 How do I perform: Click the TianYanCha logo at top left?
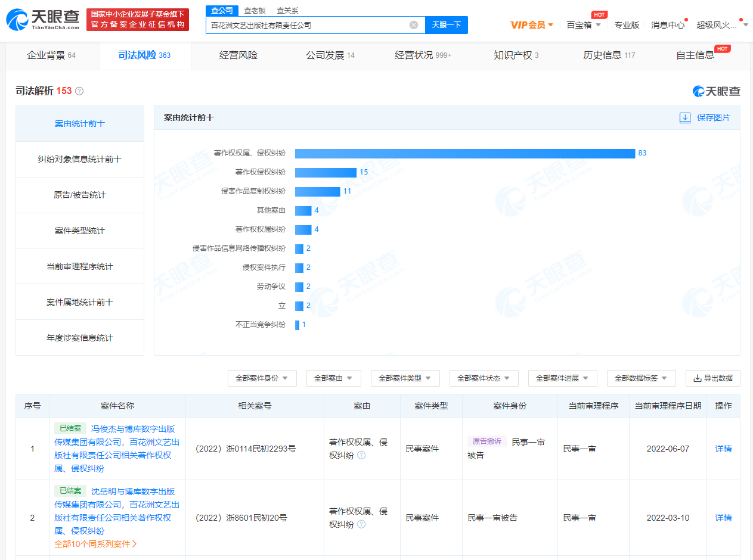pos(42,20)
